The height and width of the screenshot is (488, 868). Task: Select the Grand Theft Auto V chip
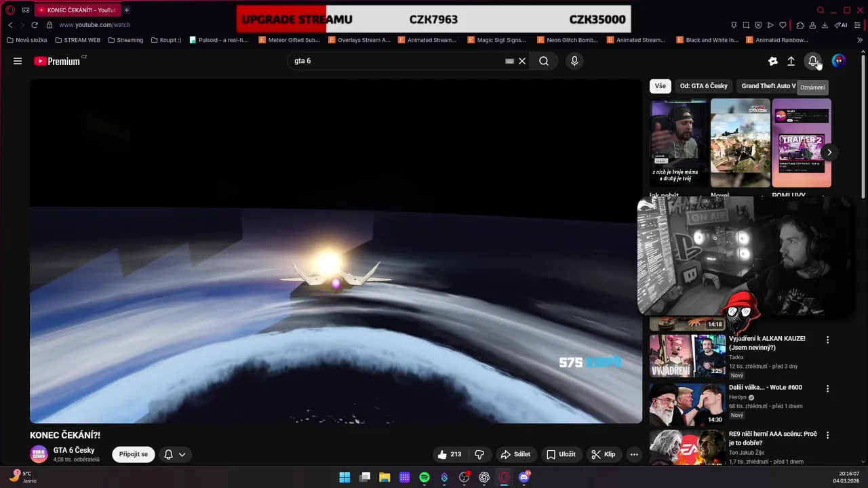(x=768, y=86)
